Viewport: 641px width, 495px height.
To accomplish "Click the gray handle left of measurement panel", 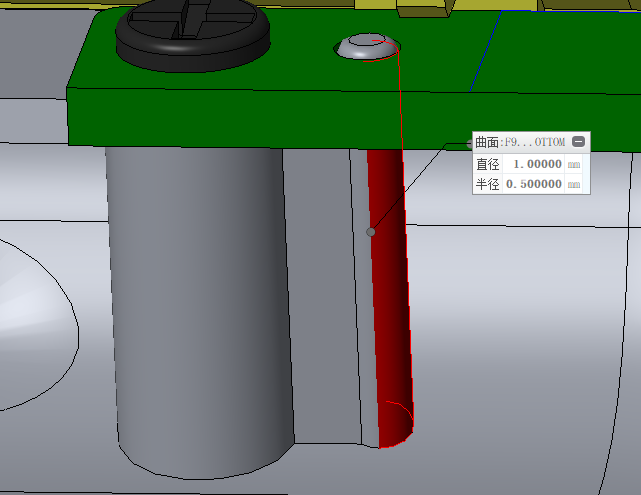I will coord(468,142).
